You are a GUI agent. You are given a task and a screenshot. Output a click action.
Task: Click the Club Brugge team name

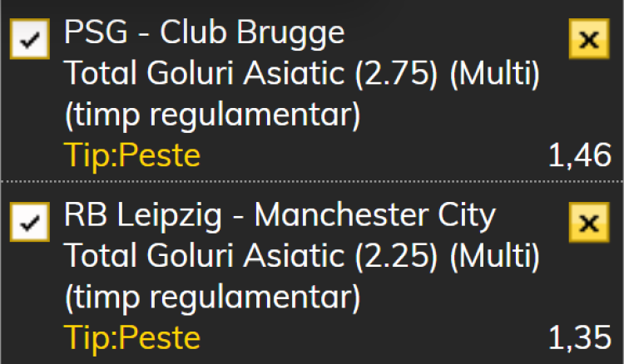pyautogui.click(x=252, y=34)
